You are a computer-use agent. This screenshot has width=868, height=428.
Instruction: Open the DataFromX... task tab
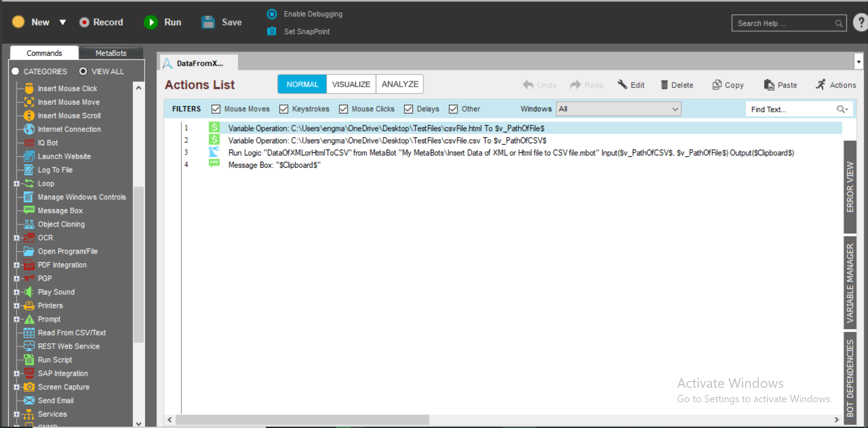199,63
